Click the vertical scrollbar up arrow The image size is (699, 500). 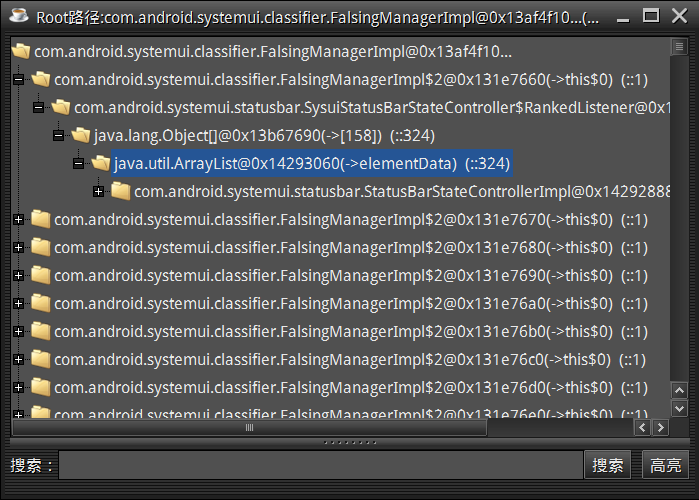tap(679, 391)
